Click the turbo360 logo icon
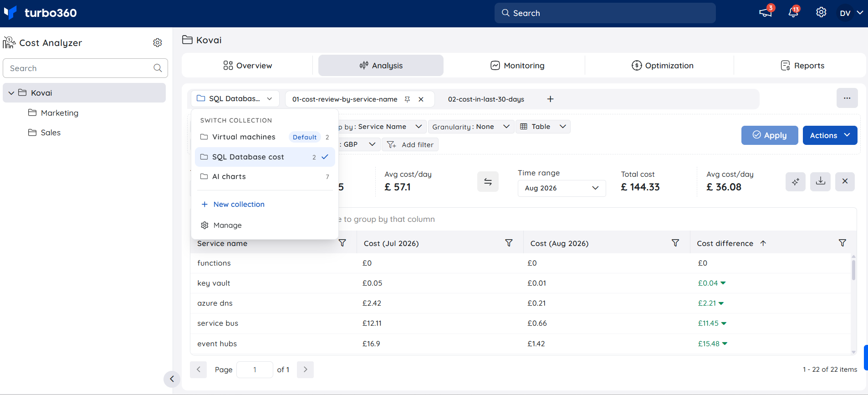Image resolution: width=868 pixels, height=395 pixels. (x=10, y=12)
